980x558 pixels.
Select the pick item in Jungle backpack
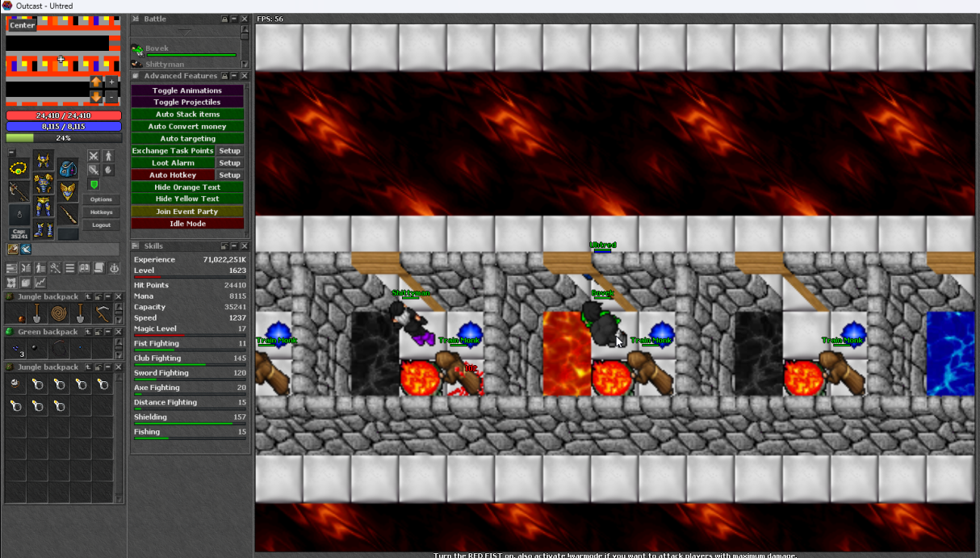click(103, 313)
